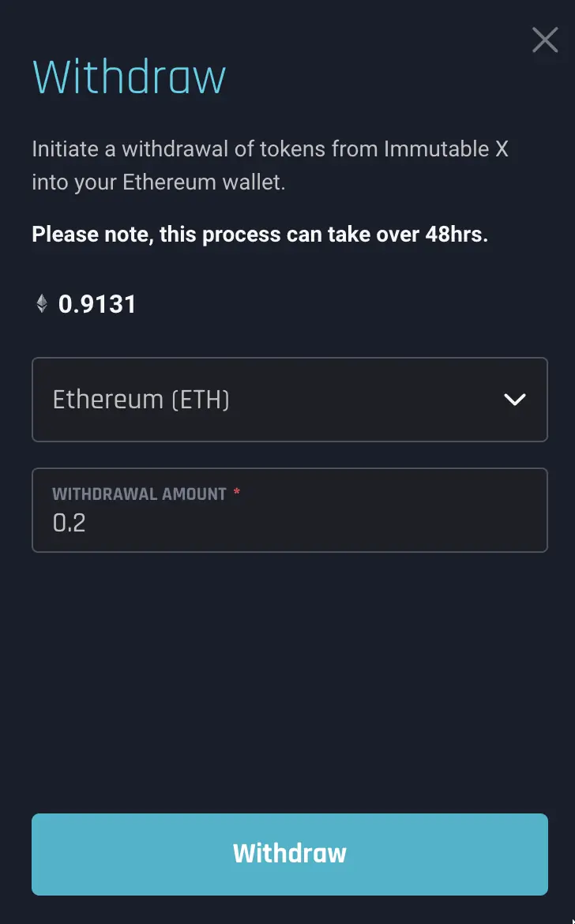Click the bold 48hrs processing note

[x=260, y=235]
